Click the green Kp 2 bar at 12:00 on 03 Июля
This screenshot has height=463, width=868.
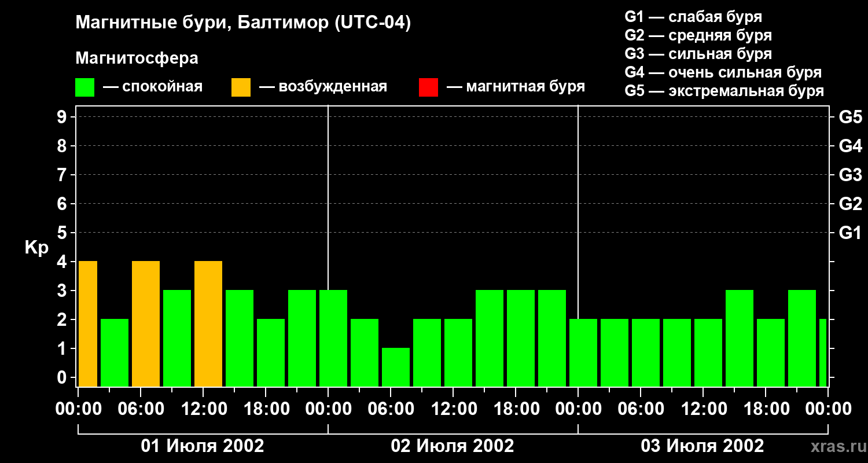(708, 352)
